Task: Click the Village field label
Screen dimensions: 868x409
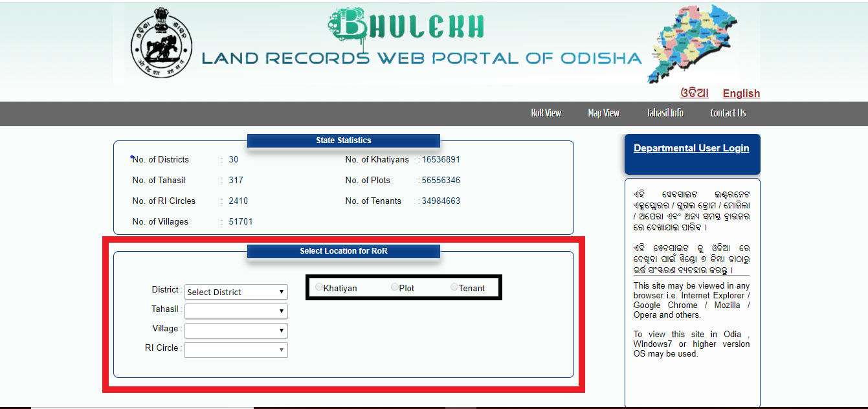Action: (x=165, y=328)
